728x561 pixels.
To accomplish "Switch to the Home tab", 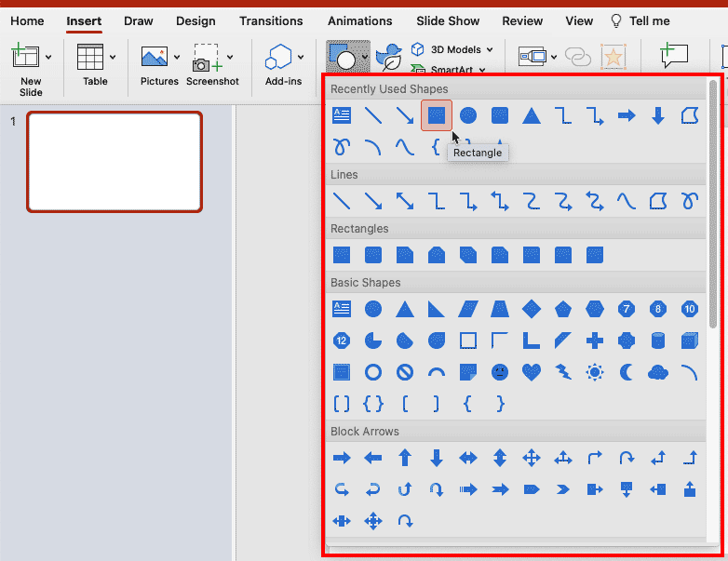I will [x=27, y=20].
